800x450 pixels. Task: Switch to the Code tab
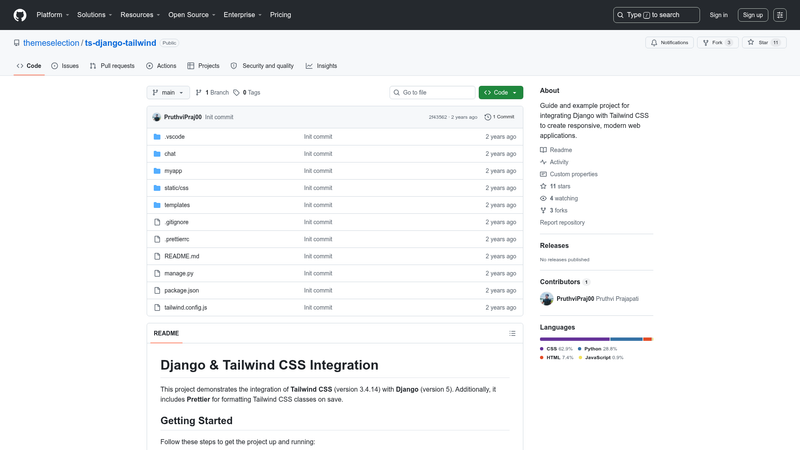pos(29,66)
